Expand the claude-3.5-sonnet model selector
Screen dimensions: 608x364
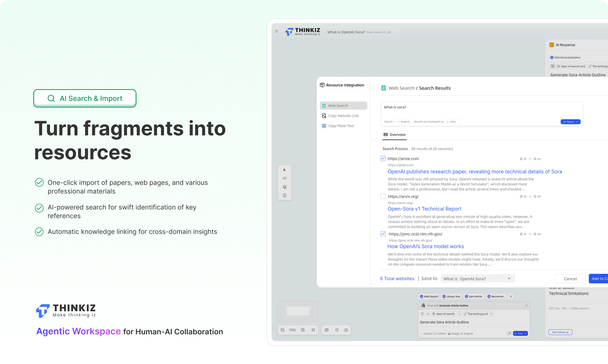[x=433, y=334]
